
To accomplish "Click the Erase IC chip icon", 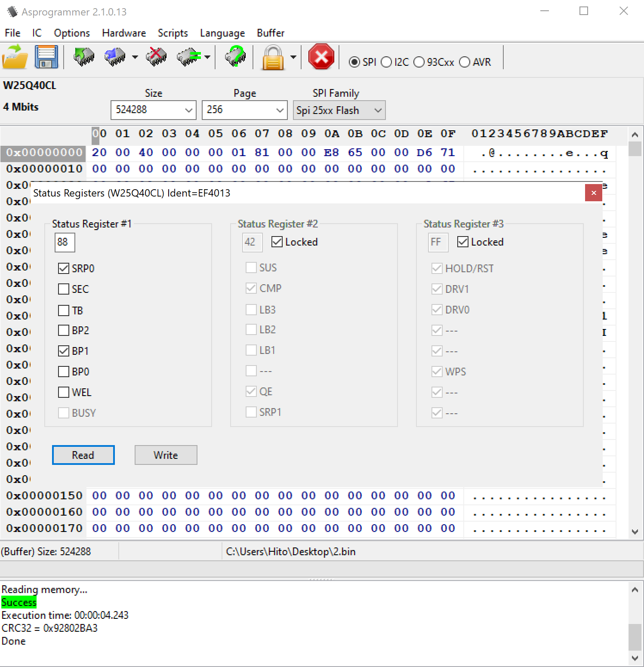I will [156, 57].
